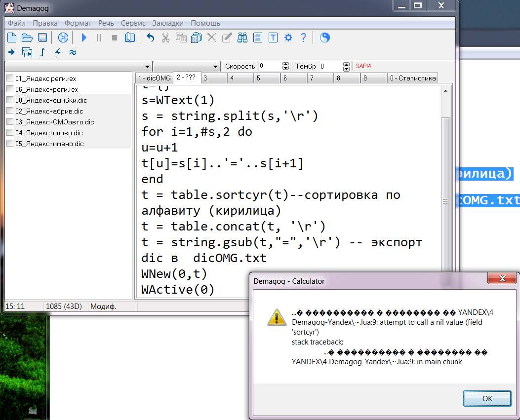Enable the 05_Яндекс+имена.dic dictionary
Viewport: 520px width, 420px height.
point(10,143)
